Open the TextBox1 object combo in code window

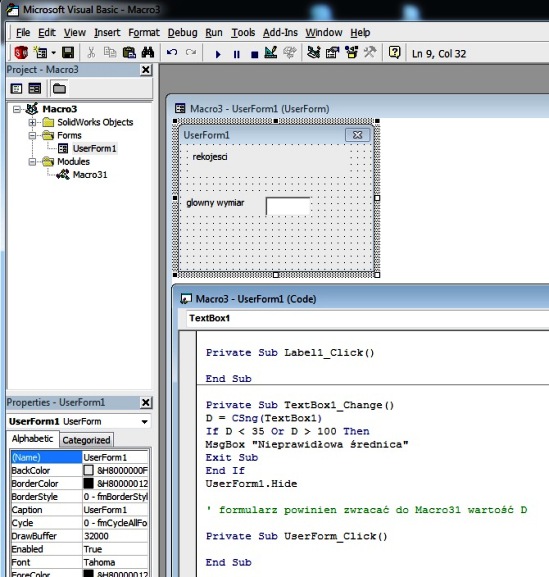[x=368, y=318]
